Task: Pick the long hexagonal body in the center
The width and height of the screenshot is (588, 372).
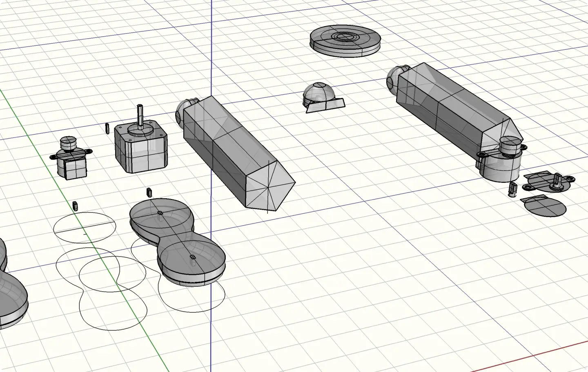Action: [238, 154]
